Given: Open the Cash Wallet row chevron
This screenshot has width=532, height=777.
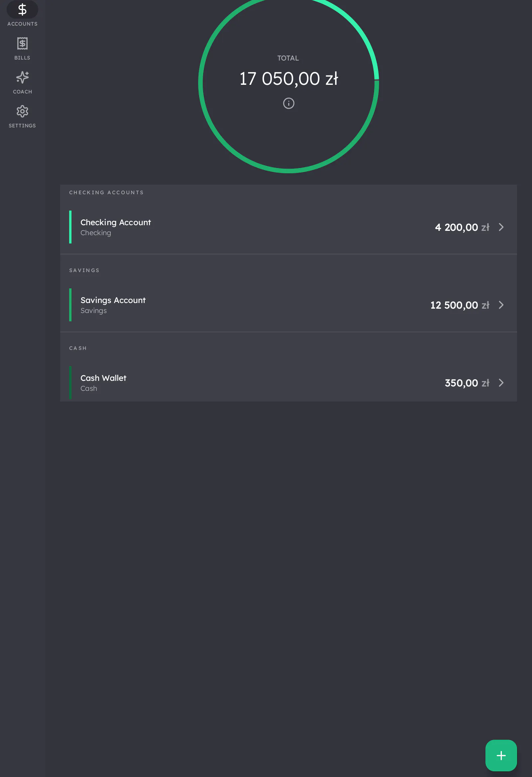Looking at the screenshot, I should (501, 383).
